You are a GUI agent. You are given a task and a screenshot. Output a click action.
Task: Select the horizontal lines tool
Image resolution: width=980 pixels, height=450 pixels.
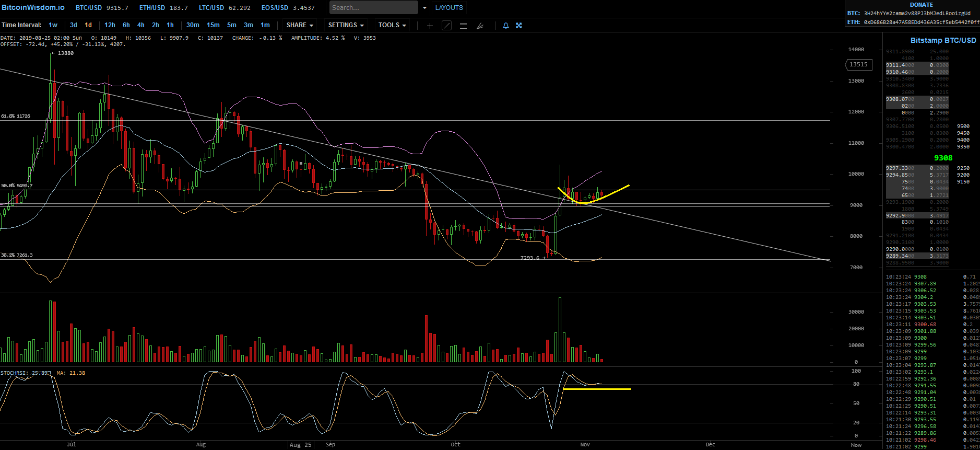(x=463, y=26)
